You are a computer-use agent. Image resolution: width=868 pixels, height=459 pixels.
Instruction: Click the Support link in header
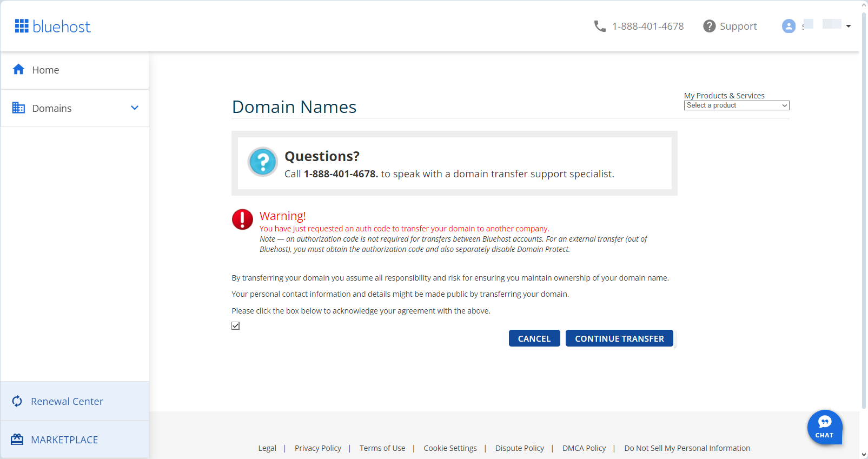pos(738,26)
